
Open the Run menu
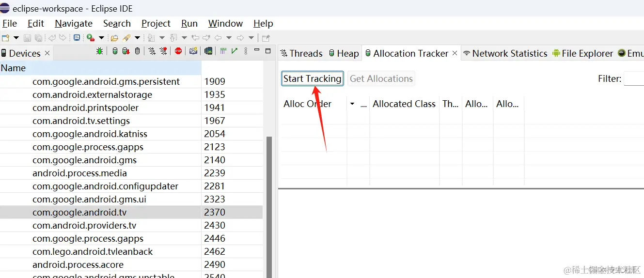(189, 23)
